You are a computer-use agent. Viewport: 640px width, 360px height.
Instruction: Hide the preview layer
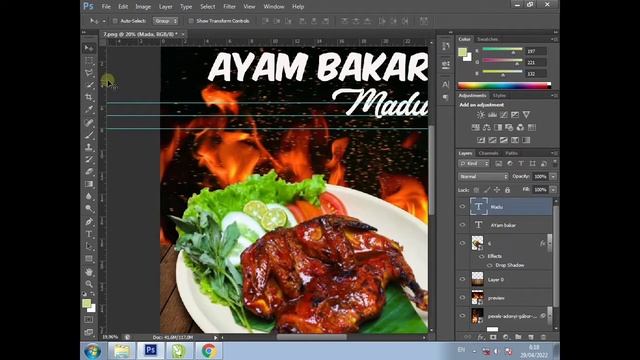(x=462, y=298)
